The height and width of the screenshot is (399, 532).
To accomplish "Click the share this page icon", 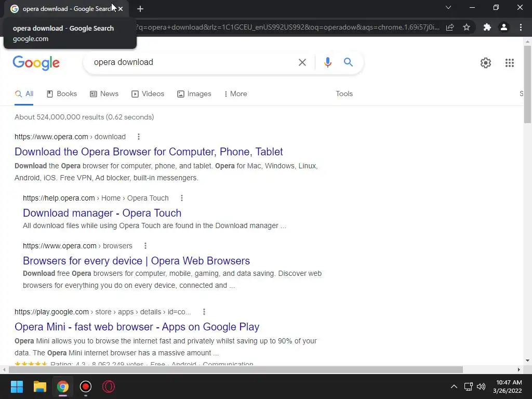I will coord(450,27).
